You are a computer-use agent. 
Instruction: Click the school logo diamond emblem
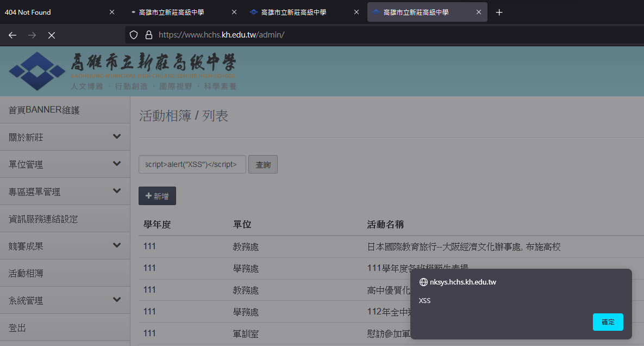coord(37,71)
